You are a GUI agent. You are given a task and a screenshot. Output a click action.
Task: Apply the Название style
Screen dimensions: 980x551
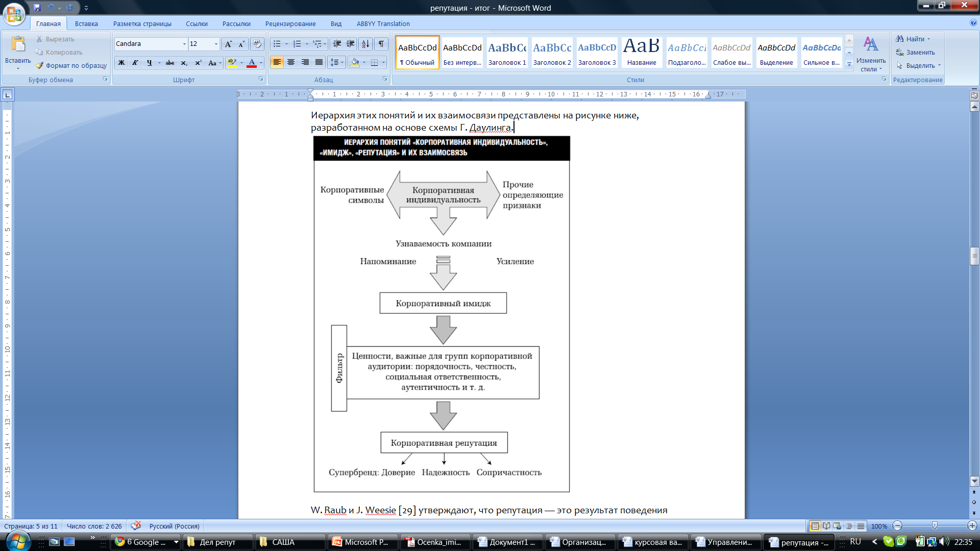click(642, 53)
